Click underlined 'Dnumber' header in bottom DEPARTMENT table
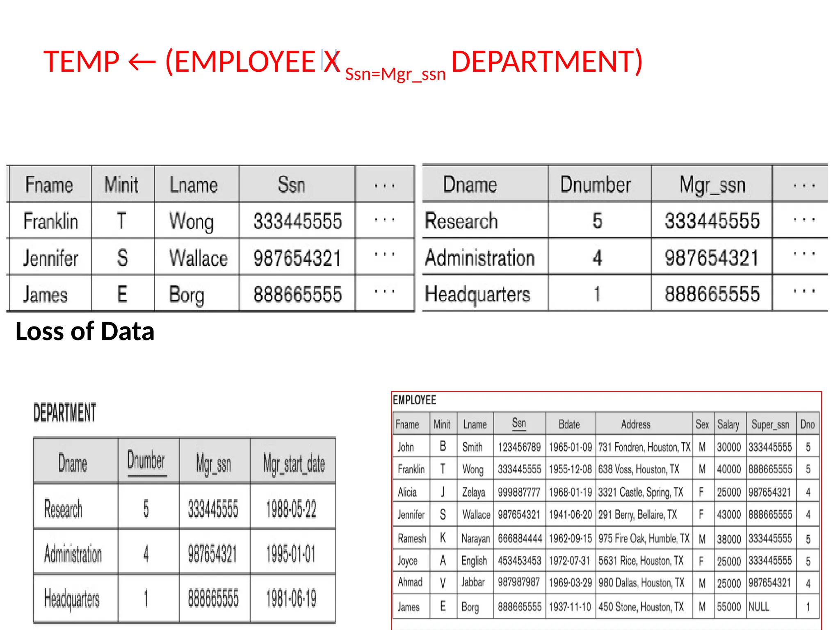The height and width of the screenshot is (630, 840). [x=146, y=461]
